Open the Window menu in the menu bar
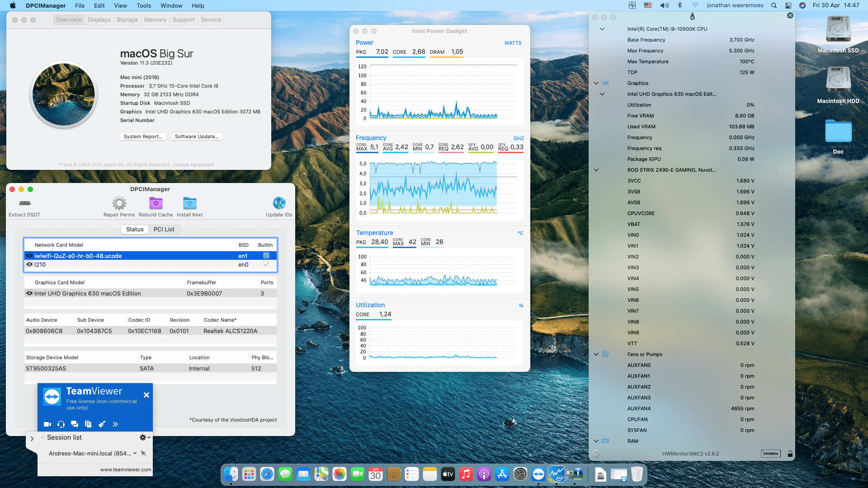Screen dimensions: 868x488 [171, 5]
